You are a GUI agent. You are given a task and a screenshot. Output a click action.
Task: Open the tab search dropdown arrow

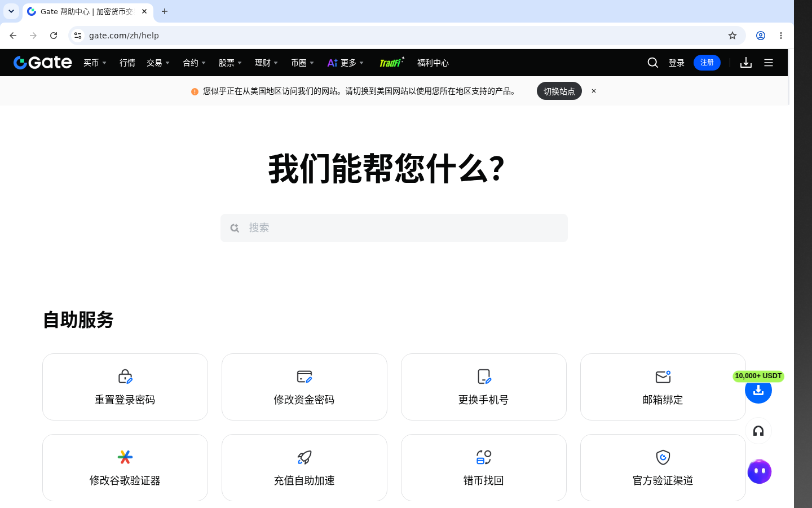(11, 11)
